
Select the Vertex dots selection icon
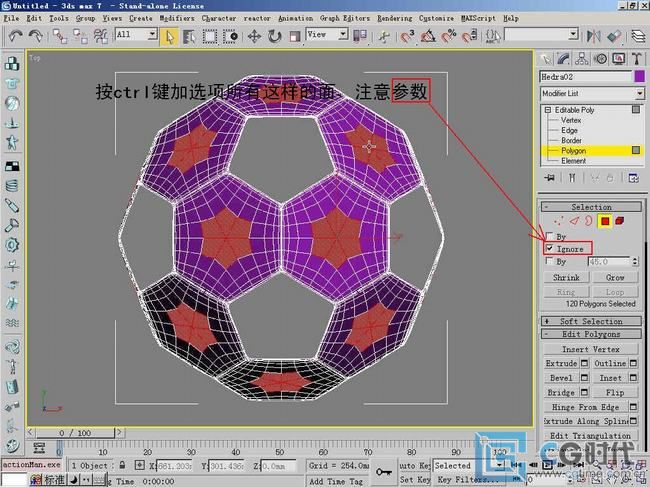point(558,221)
